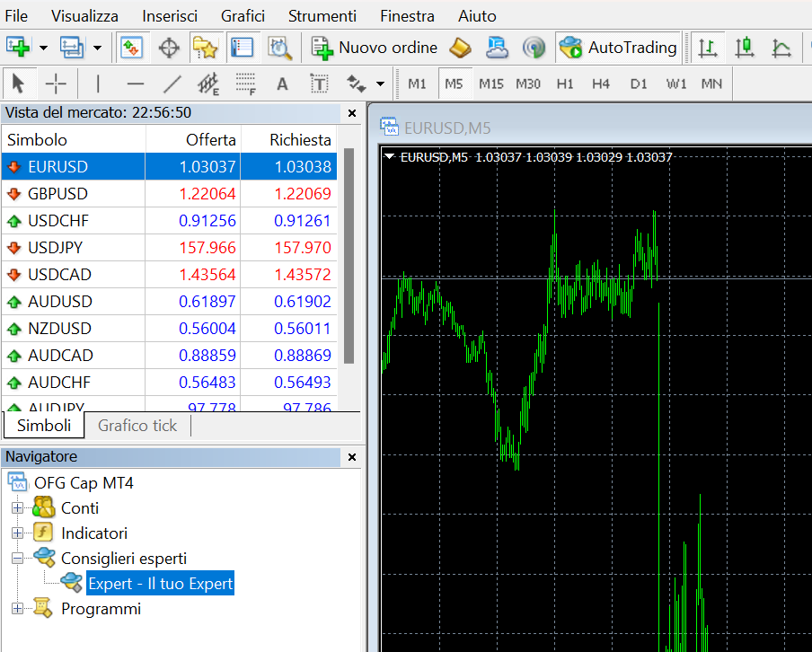Open the Data Window crosshair-circle icon

[169, 48]
